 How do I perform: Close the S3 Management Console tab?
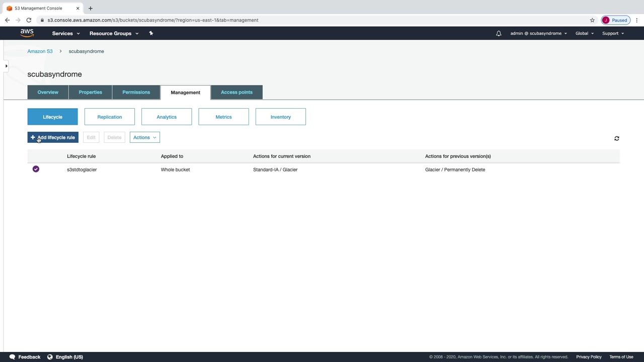(x=77, y=8)
